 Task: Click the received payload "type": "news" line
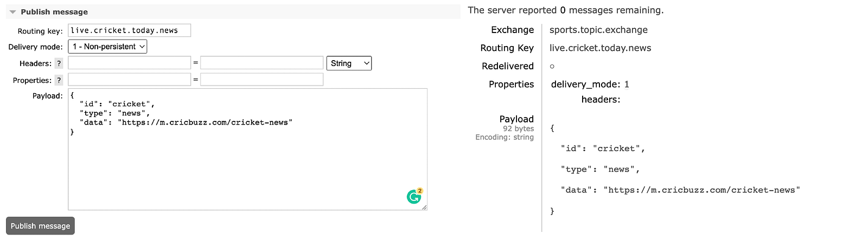pyautogui.click(x=600, y=170)
